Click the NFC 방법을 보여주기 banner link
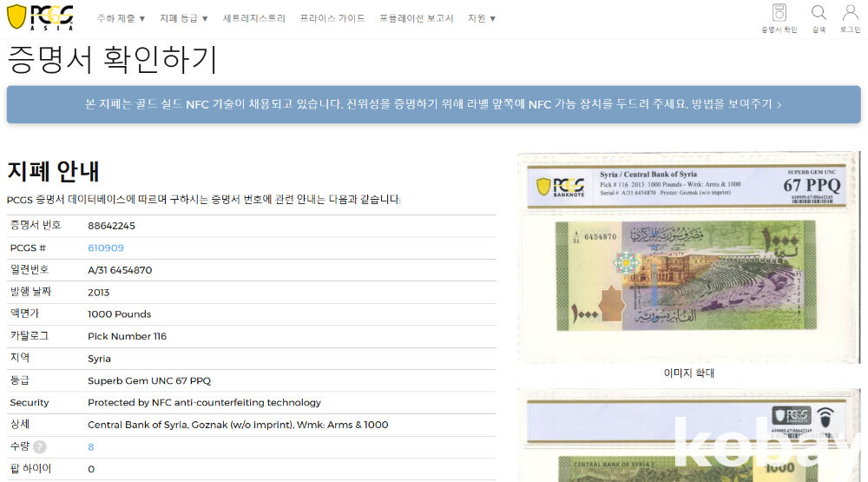The width and height of the screenshot is (868, 482). point(736,104)
